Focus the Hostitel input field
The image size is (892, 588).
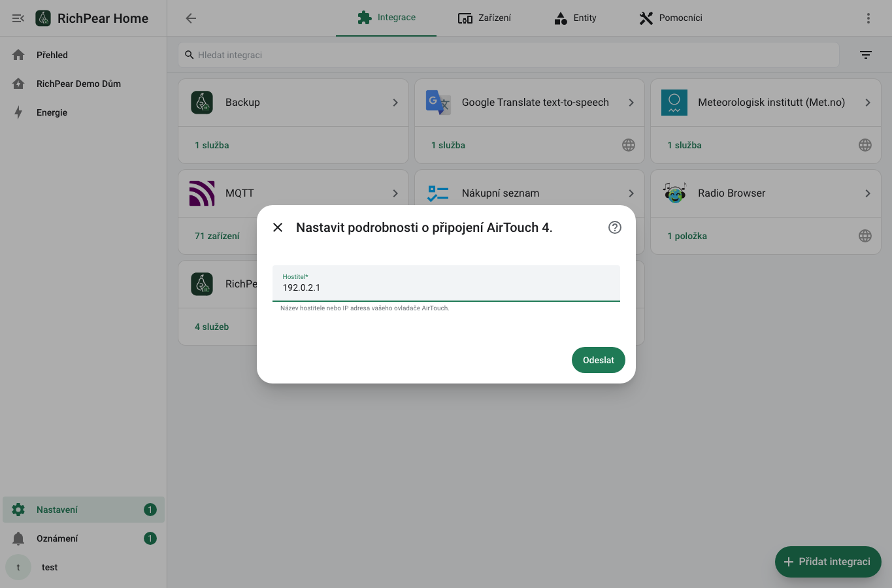click(x=446, y=284)
